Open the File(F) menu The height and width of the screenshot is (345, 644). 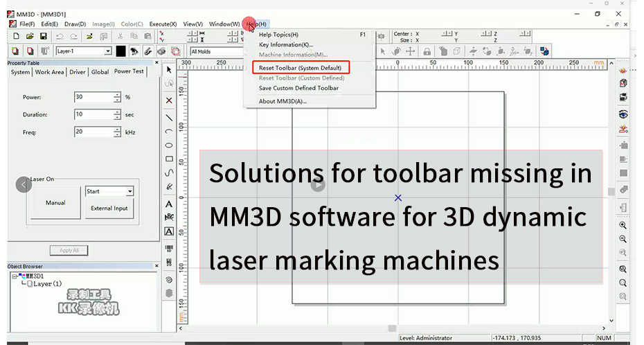pyautogui.click(x=27, y=24)
